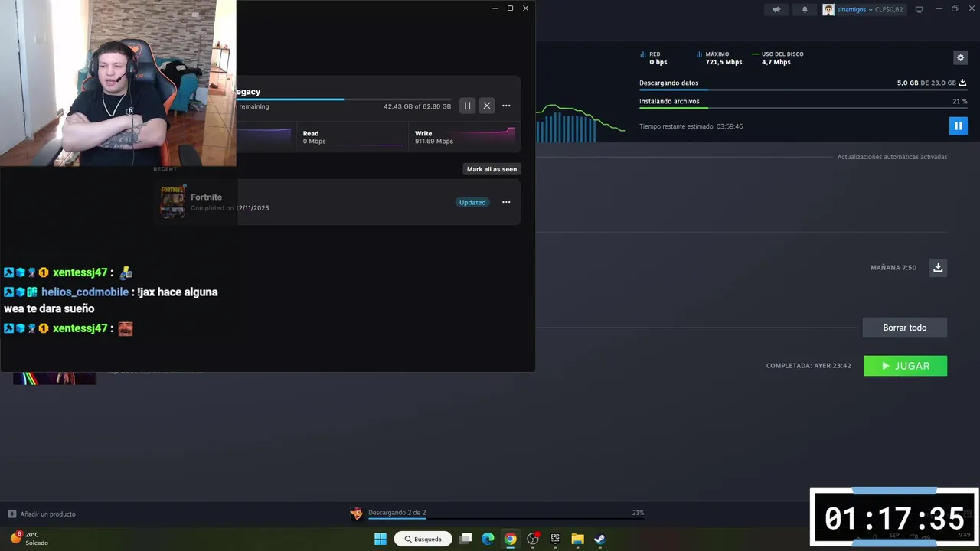Click the 42.43 GB of 62.80 GB text
This screenshot has width=980, height=551.
pos(417,106)
